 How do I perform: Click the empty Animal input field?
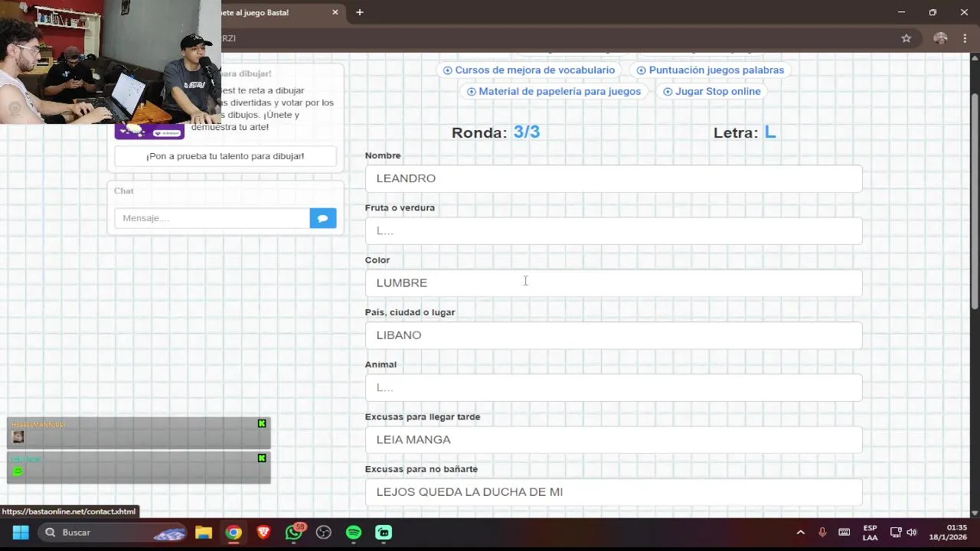[x=613, y=387]
